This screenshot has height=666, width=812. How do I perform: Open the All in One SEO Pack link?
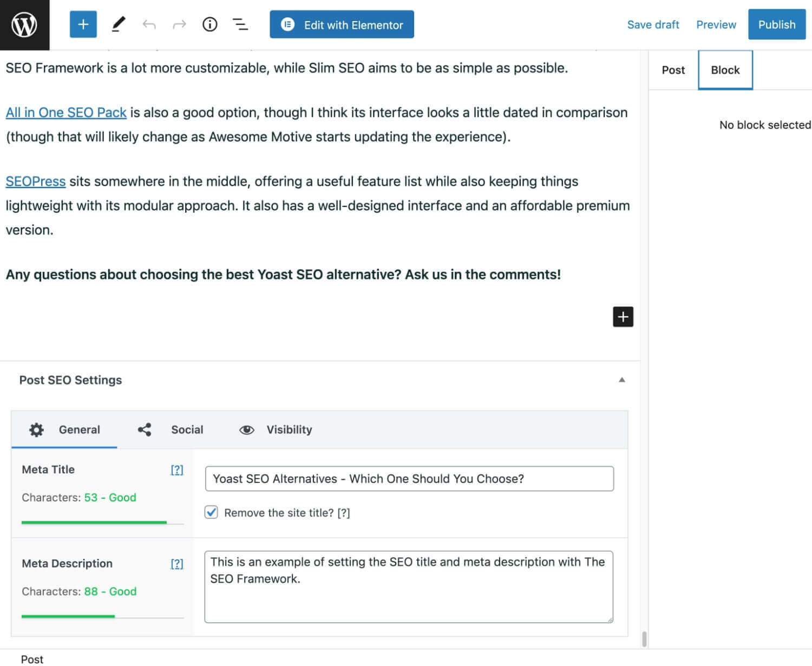tap(66, 113)
